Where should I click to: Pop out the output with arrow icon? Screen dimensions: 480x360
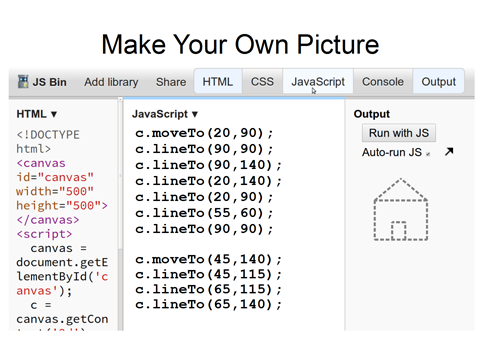[x=449, y=152]
